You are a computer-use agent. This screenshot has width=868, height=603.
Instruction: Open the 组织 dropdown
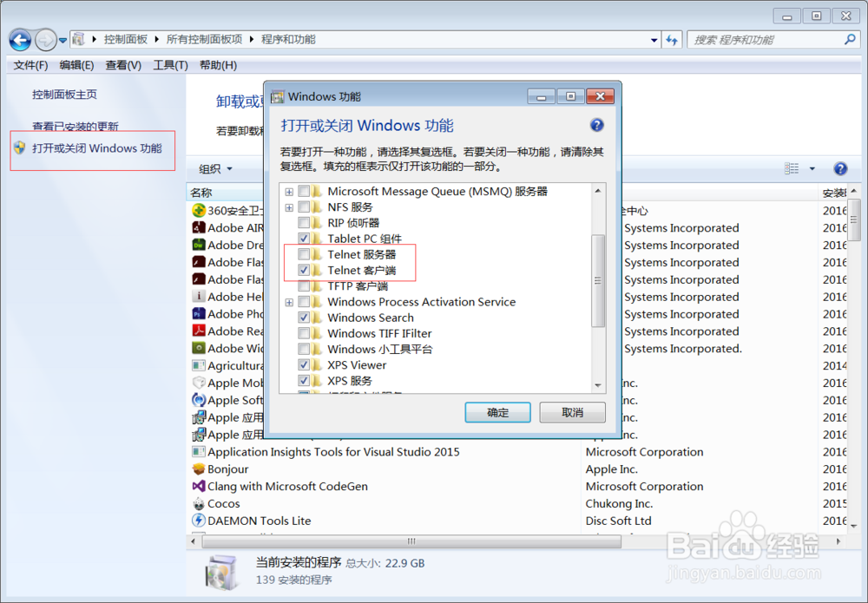(x=215, y=168)
